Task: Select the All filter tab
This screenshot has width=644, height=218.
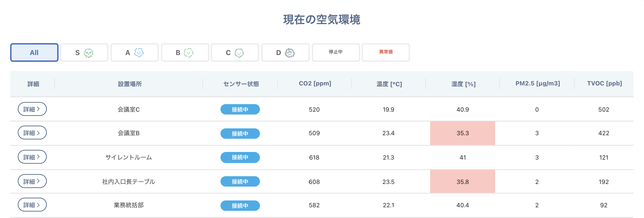Action: click(x=34, y=53)
